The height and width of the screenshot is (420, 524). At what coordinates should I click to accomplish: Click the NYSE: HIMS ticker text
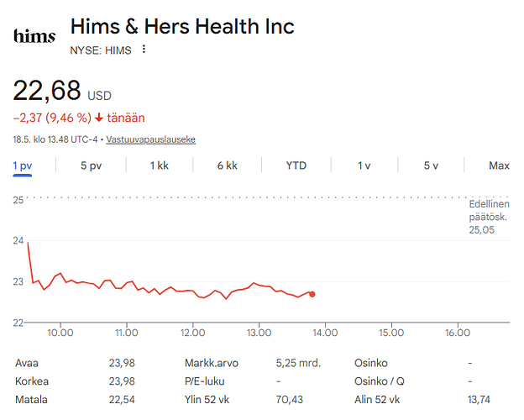point(101,50)
